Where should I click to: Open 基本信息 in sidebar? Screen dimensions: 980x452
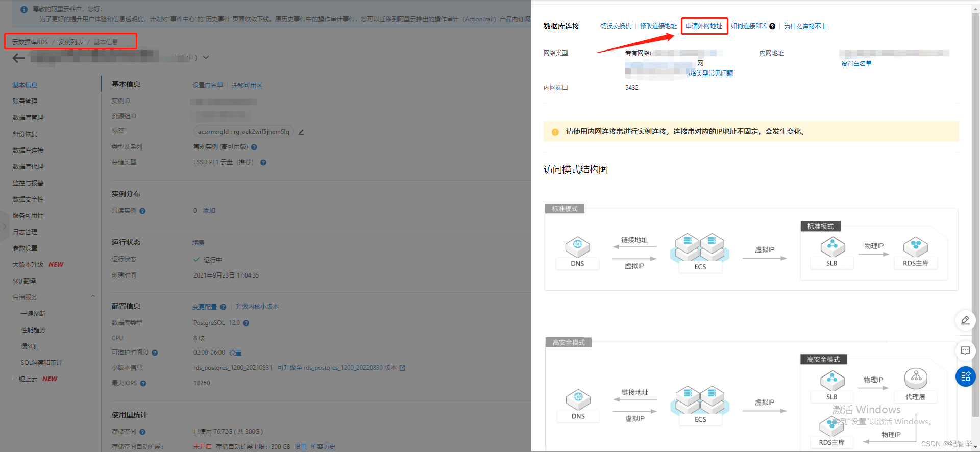click(25, 85)
